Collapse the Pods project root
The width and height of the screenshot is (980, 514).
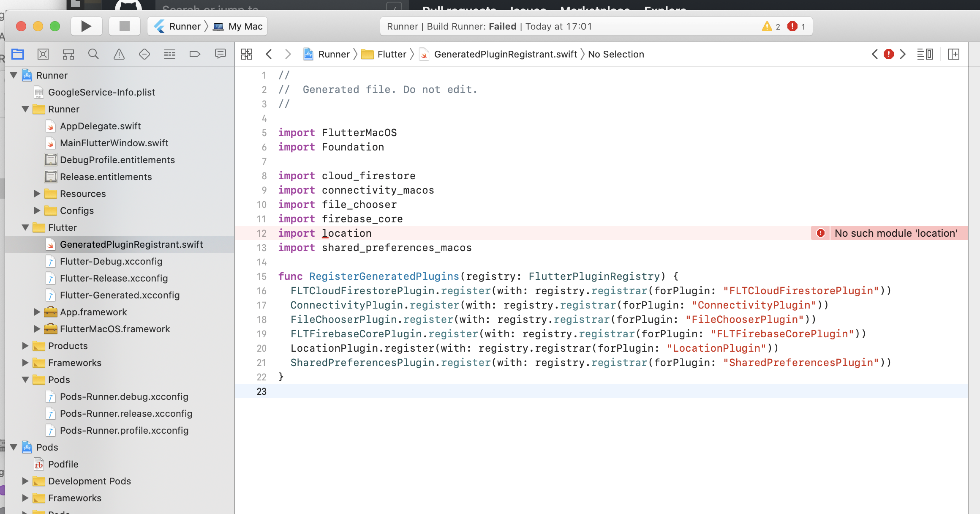[14, 447]
